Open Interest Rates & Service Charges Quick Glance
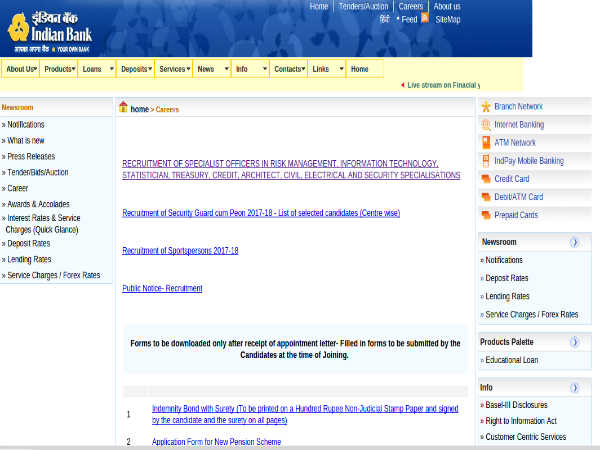 pos(43,223)
